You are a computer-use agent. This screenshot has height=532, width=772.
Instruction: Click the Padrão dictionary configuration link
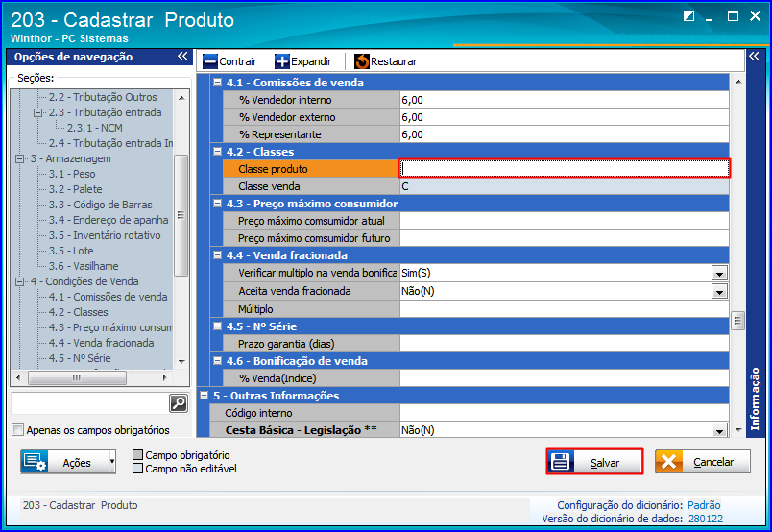[704, 505]
